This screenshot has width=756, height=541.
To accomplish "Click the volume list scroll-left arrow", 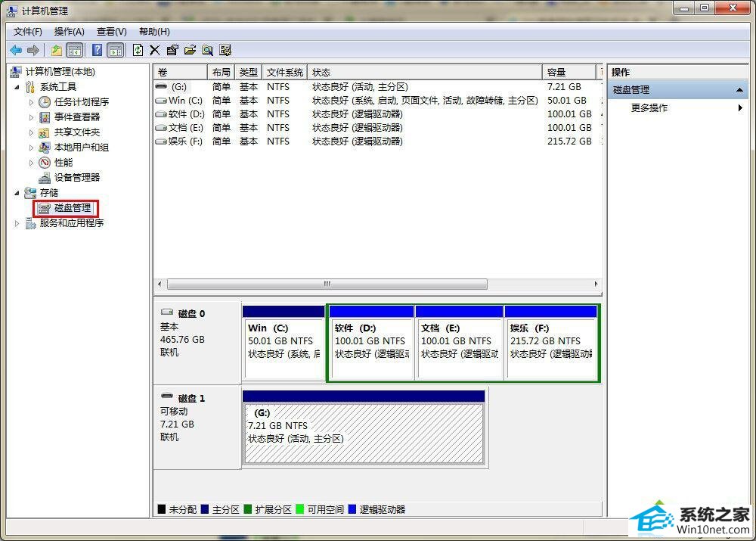I will point(160,284).
